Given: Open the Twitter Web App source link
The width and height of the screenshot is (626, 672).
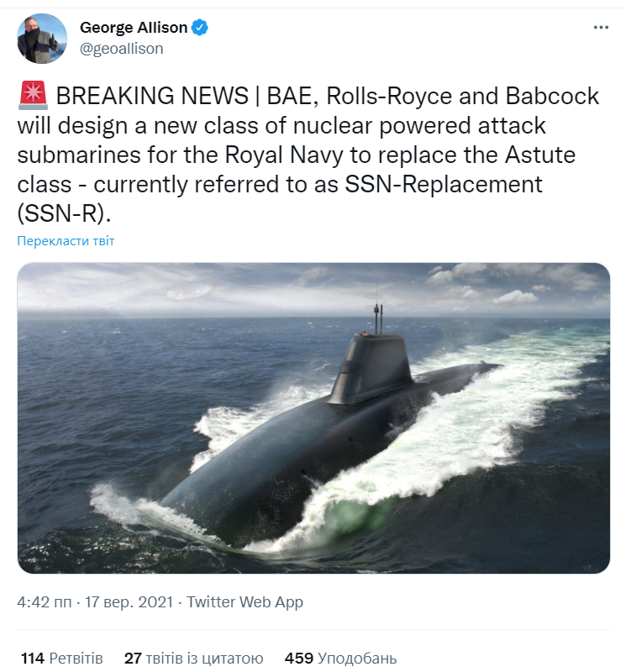Looking at the screenshot, I should point(245,601).
